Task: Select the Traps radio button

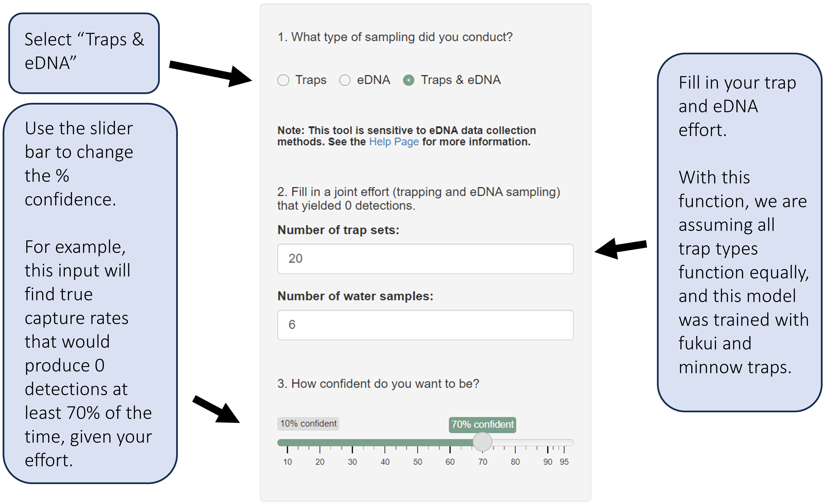Action: 283,80
